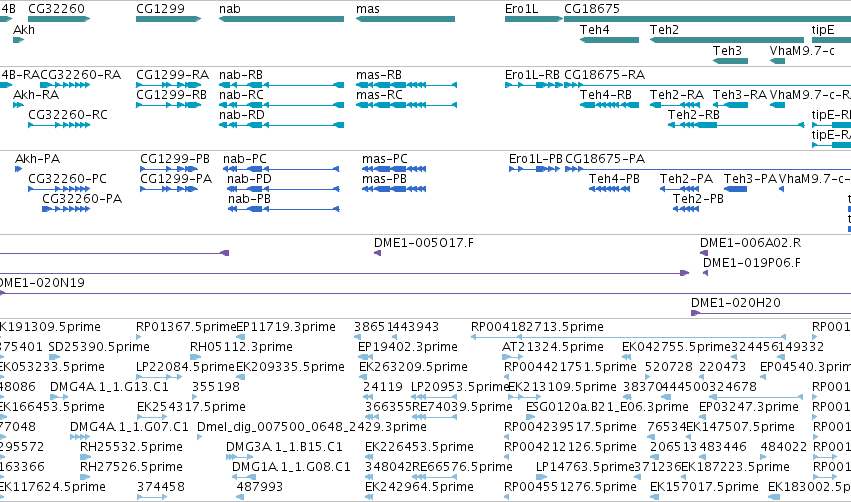Open transcript CG32260-RC label
Image resolution: width=851 pixels, height=502 pixels.
(x=68, y=115)
